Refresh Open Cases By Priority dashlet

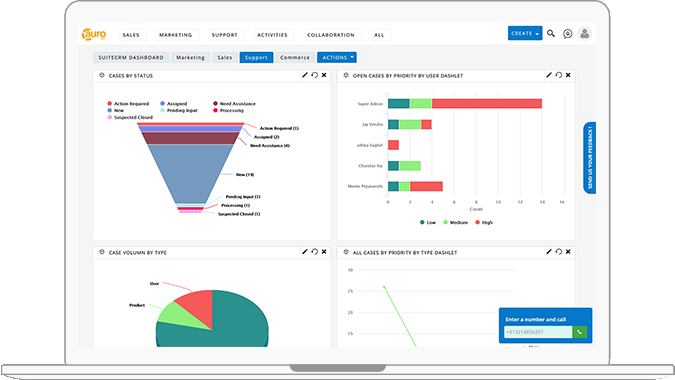(559, 75)
